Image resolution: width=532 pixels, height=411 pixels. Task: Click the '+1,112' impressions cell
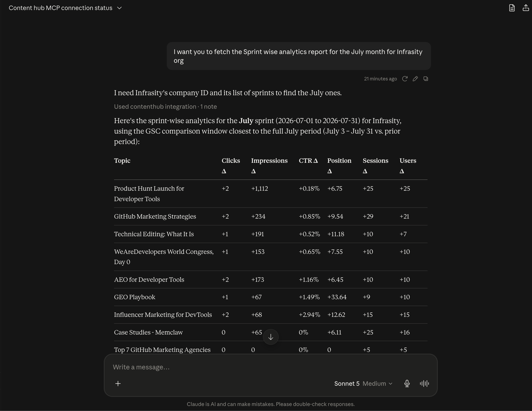coord(259,189)
